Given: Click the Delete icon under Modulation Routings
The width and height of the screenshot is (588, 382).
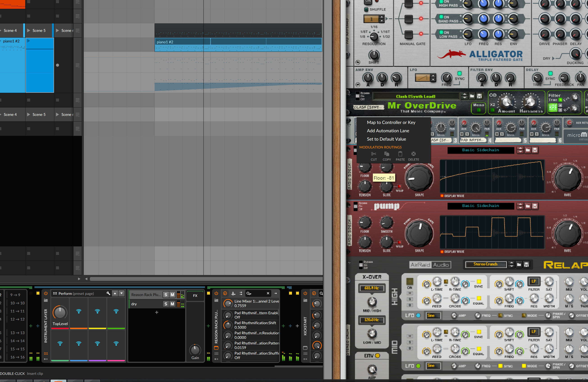Looking at the screenshot, I should coord(414,154).
